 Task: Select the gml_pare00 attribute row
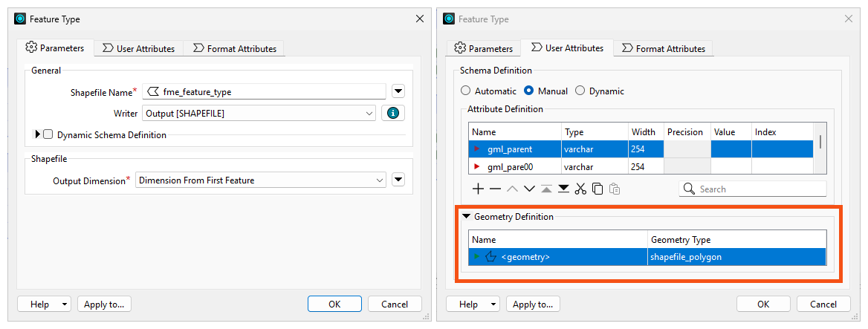click(641, 166)
